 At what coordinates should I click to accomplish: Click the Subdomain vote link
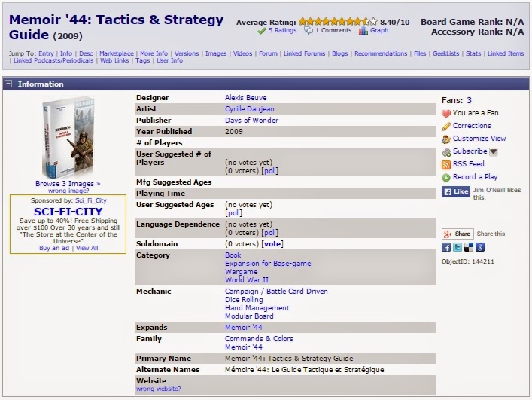[x=272, y=244]
